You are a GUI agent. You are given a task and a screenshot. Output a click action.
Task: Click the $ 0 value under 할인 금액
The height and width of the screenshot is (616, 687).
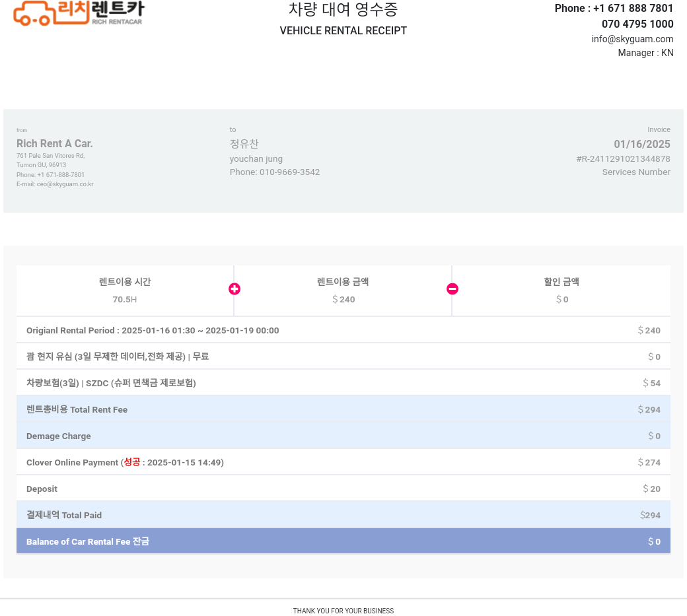pyautogui.click(x=562, y=300)
